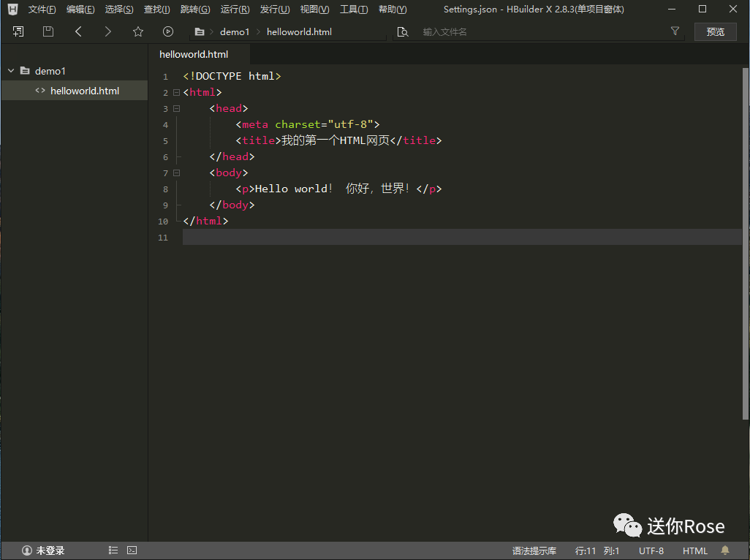The width and height of the screenshot is (750, 560).
Task: Fold the body tag on line 7
Action: point(176,173)
